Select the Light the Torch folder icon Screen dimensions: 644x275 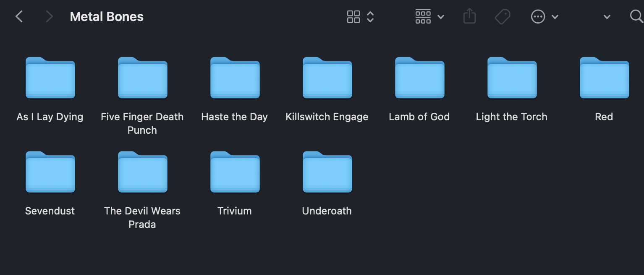pos(512,78)
